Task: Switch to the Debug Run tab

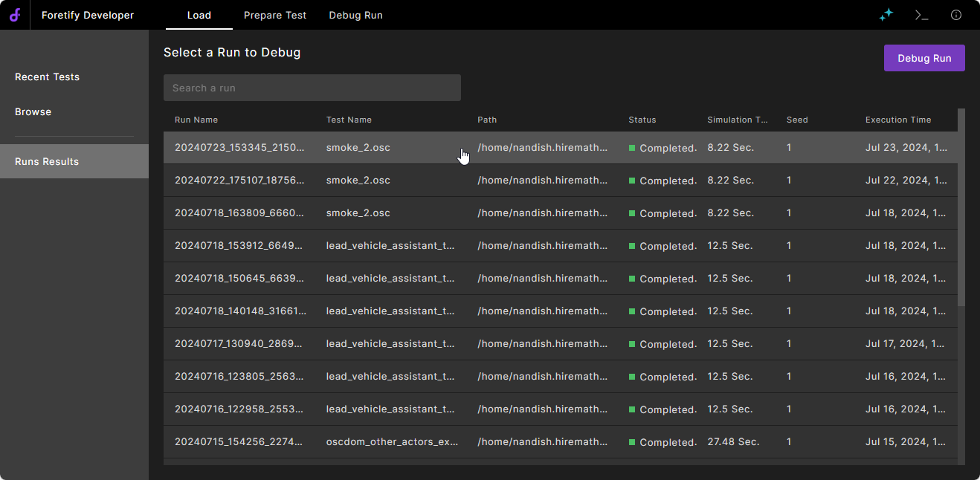Action: pyautogui.click(x=355, y=15)
